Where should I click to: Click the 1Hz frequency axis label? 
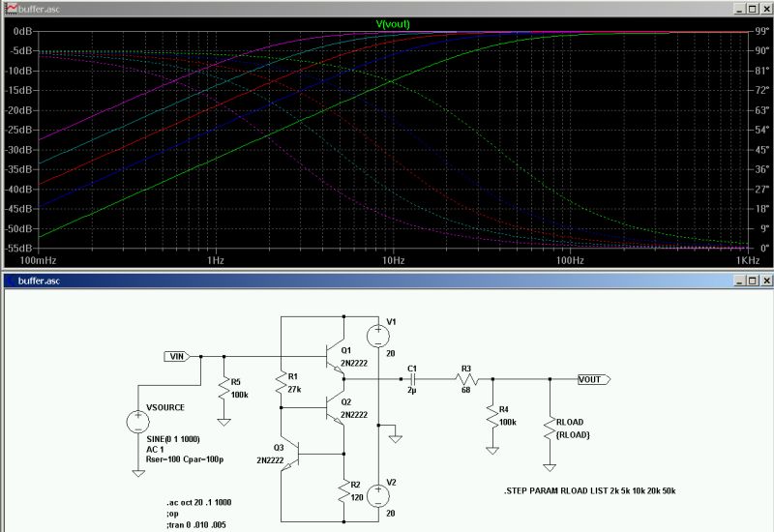coord(216,260)
